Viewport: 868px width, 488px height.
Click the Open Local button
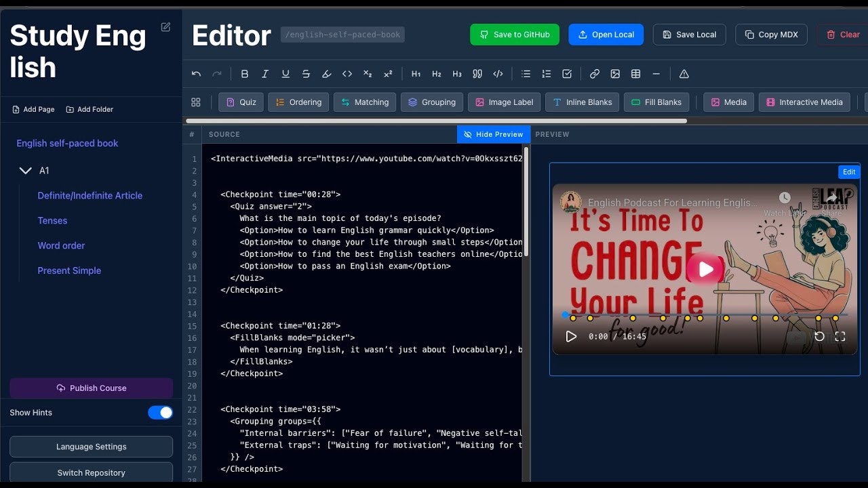[x=606, y=35]
